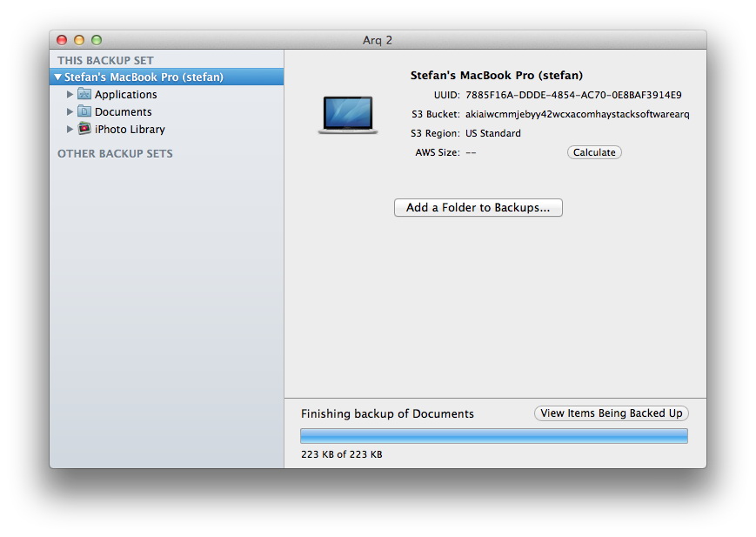Open View Items Being Backed Up

pyautogui.click(x=611, y=413)
